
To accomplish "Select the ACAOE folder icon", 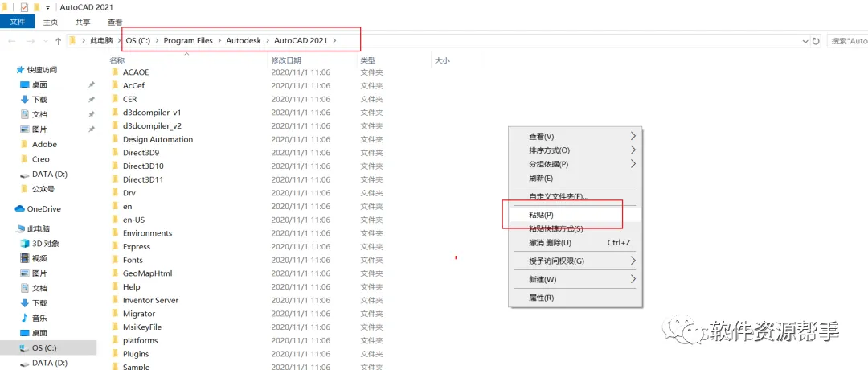I will tap(115, 72).
